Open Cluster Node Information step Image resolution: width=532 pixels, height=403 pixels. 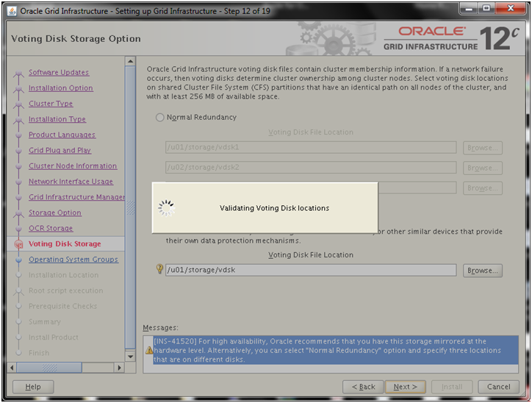[x=73, y=166]
